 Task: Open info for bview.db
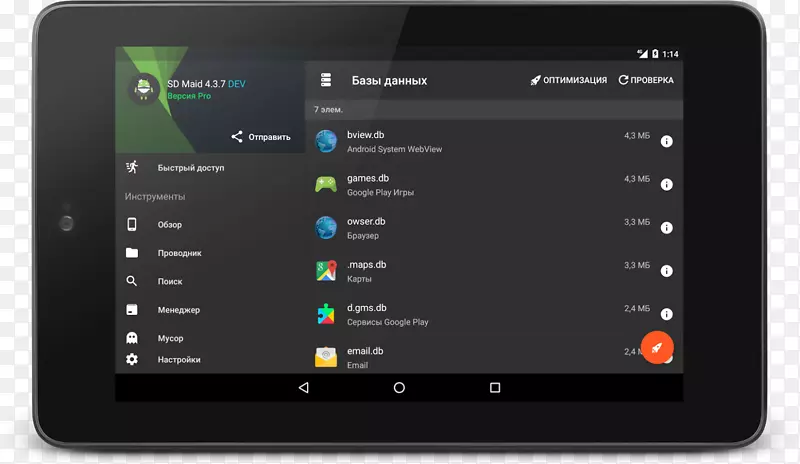click(x=666, y=141)
